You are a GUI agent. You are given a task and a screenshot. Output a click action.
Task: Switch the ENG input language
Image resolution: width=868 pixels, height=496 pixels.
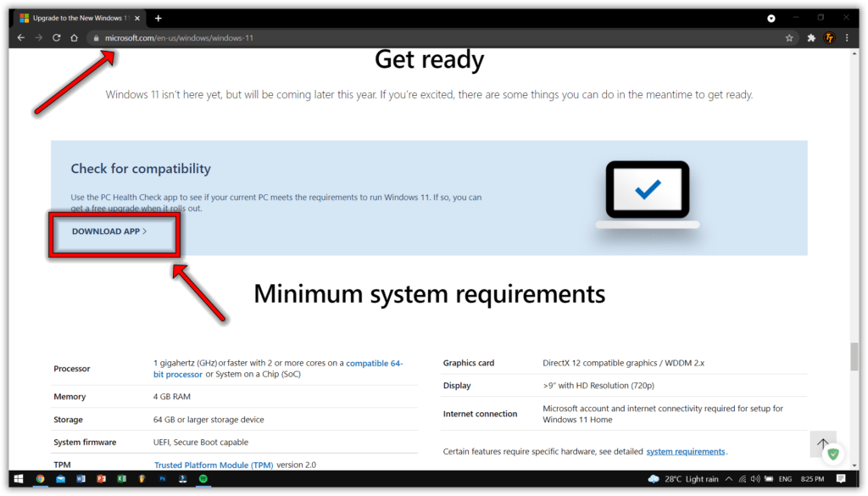click(x=785, y=479)
